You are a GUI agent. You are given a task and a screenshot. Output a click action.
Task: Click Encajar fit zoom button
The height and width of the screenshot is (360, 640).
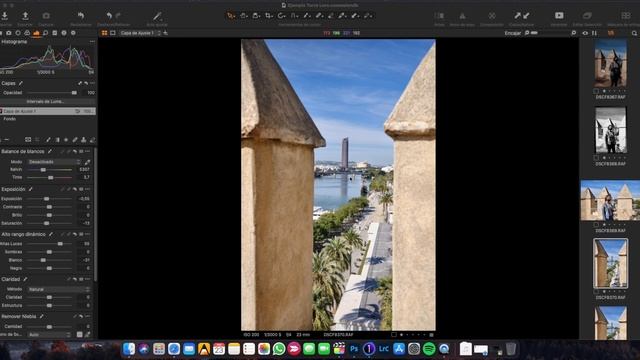(513, 33)
